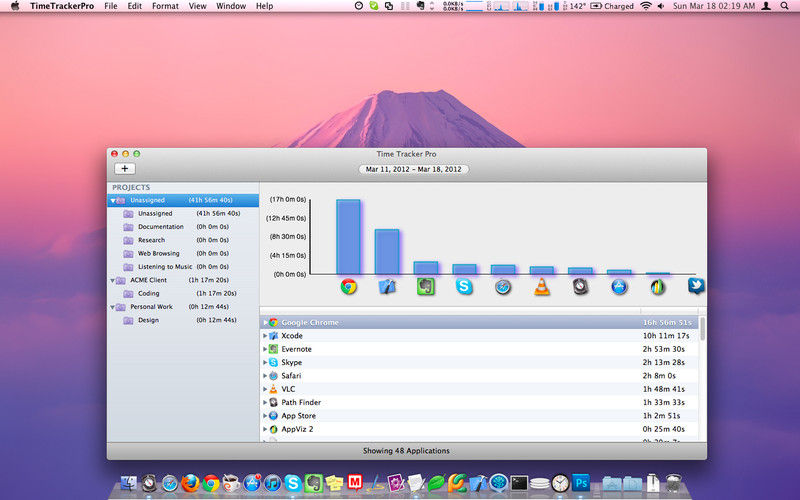Select the Safari compass icon under the chart

tap(503, 287)
